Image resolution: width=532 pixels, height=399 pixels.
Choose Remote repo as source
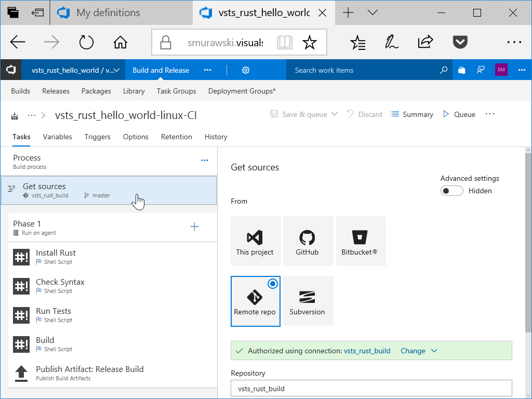click(255, 301)
